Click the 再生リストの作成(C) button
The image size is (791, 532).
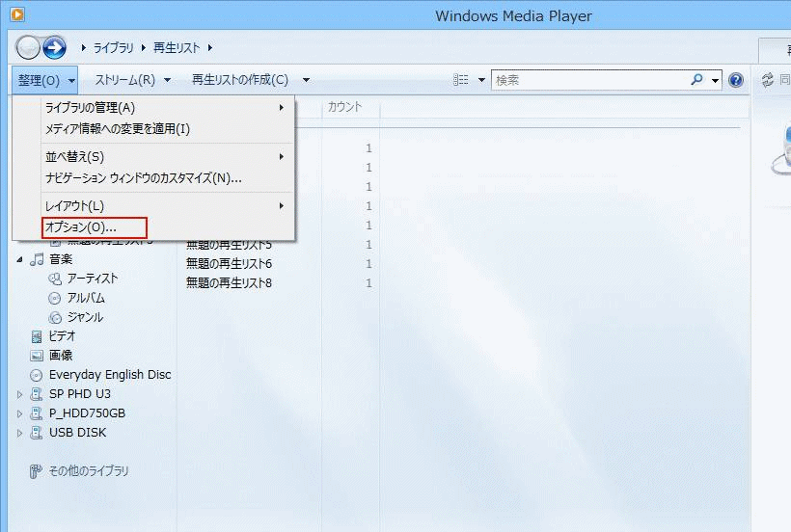240,80
